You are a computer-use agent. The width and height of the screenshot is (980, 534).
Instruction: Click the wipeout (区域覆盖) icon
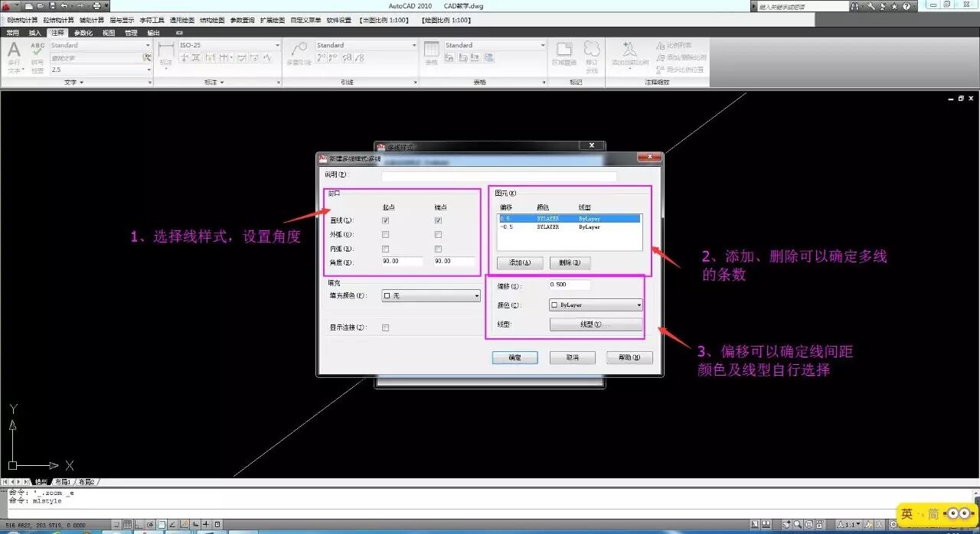click(563, 50)
